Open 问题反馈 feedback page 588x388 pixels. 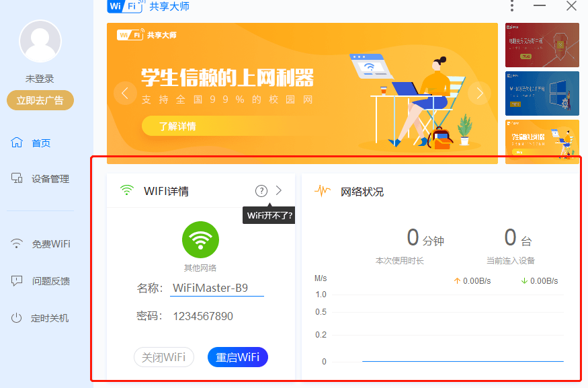[x=50, y=281]
